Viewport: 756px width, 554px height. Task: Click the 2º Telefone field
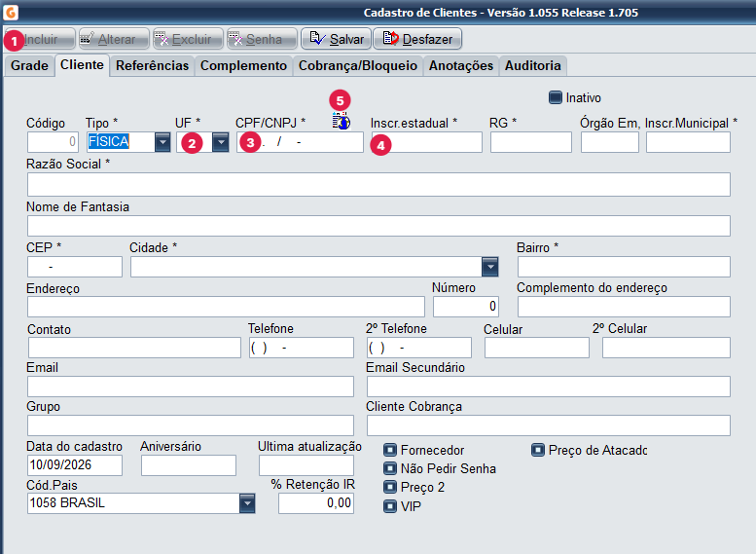[x=419, y=348]
